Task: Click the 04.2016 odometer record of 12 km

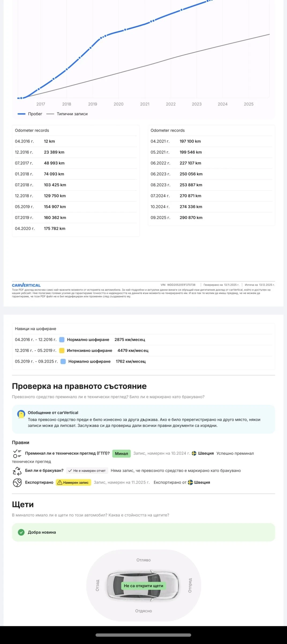Action: coord(49,141)
